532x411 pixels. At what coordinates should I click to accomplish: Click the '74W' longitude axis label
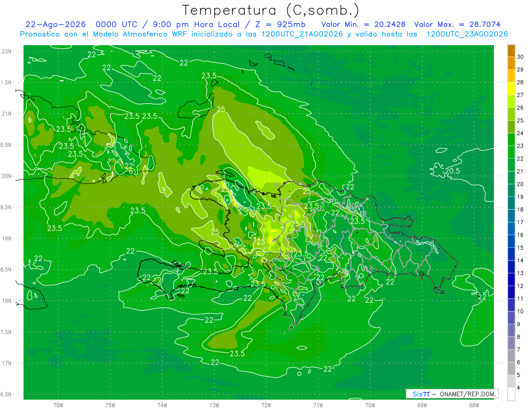(x=162, y=406)
